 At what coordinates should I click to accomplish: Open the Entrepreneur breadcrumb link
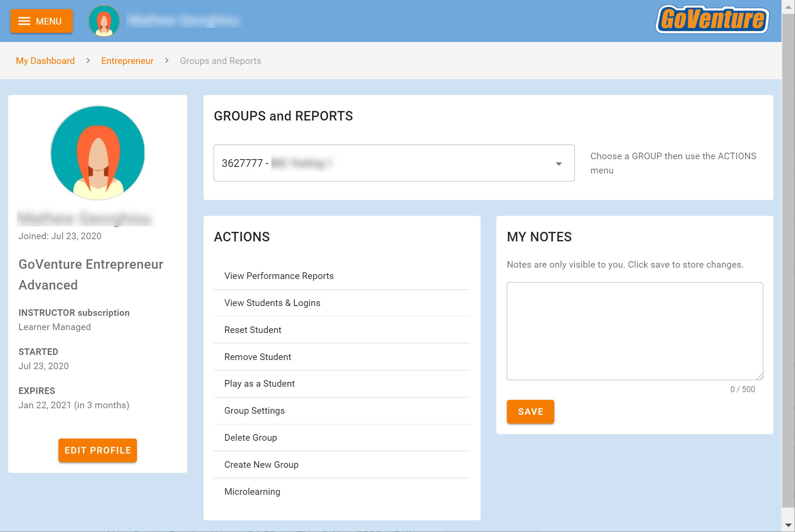pyautogui.click(x=127, y=61)
